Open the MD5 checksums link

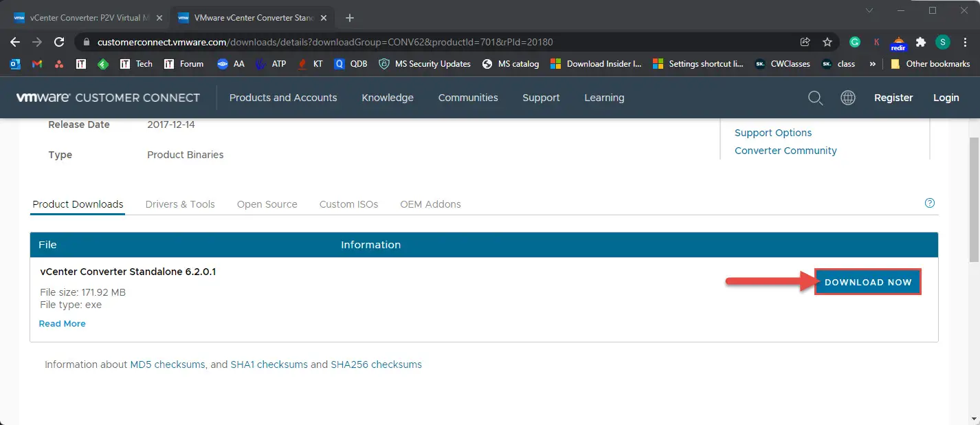[x=168, y=364]
